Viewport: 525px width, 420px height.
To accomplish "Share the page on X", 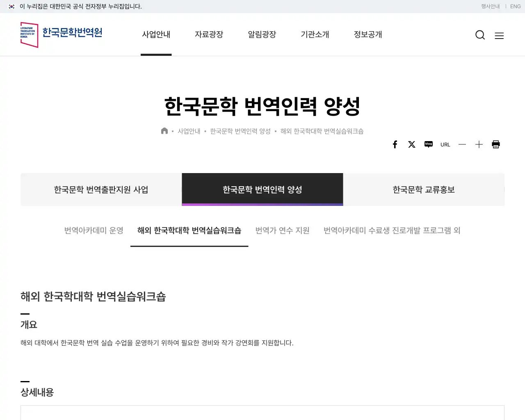I will point(412,144).
